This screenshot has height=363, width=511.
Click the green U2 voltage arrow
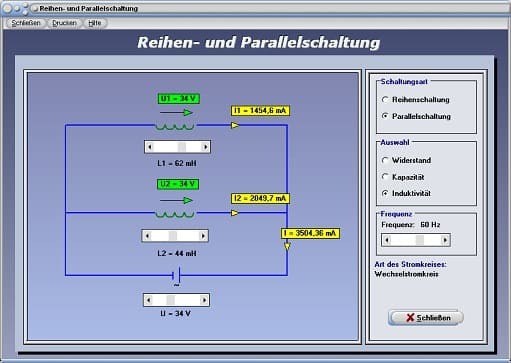click(176, 200)
